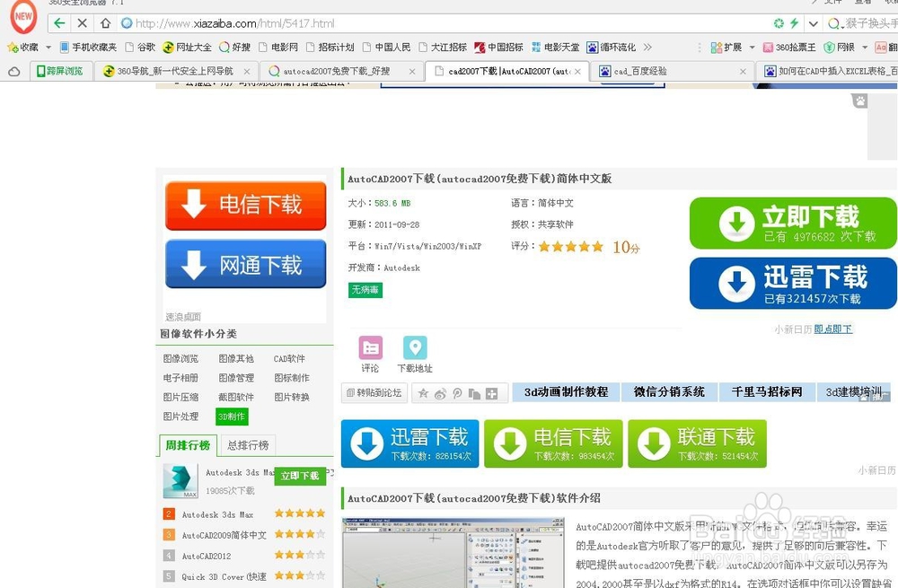Open 手机收藏夹 bookmark
Viewport: 898px width, 588px height.
[x=88, y=47]
